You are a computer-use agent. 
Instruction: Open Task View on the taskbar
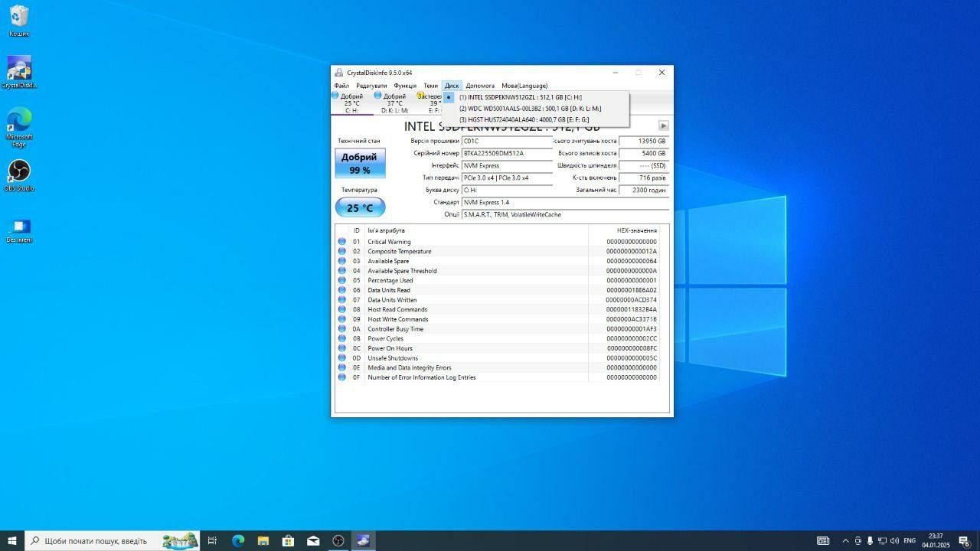click(213, 540)
